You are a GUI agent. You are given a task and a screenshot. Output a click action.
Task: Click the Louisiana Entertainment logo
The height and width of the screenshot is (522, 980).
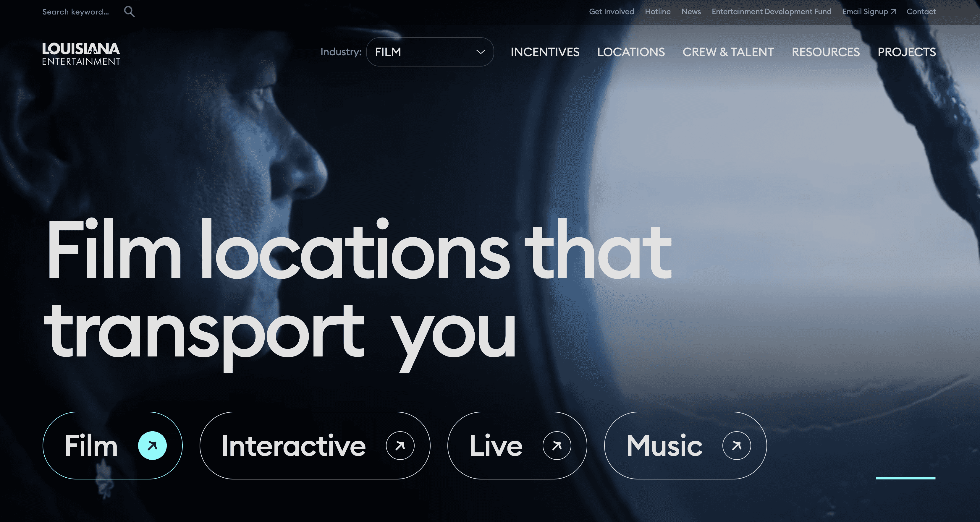[x=81, y=54]
